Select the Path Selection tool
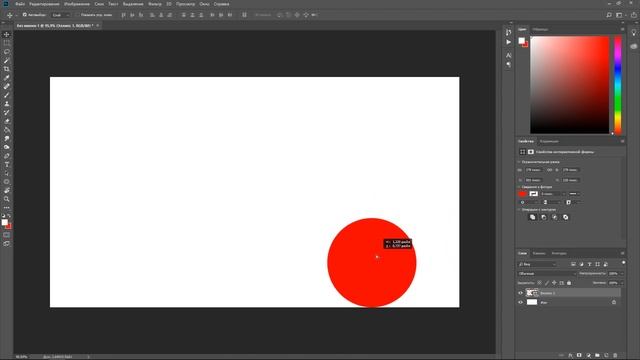The image size is (640, 360). pyautogui.click(x=7, y=173)
